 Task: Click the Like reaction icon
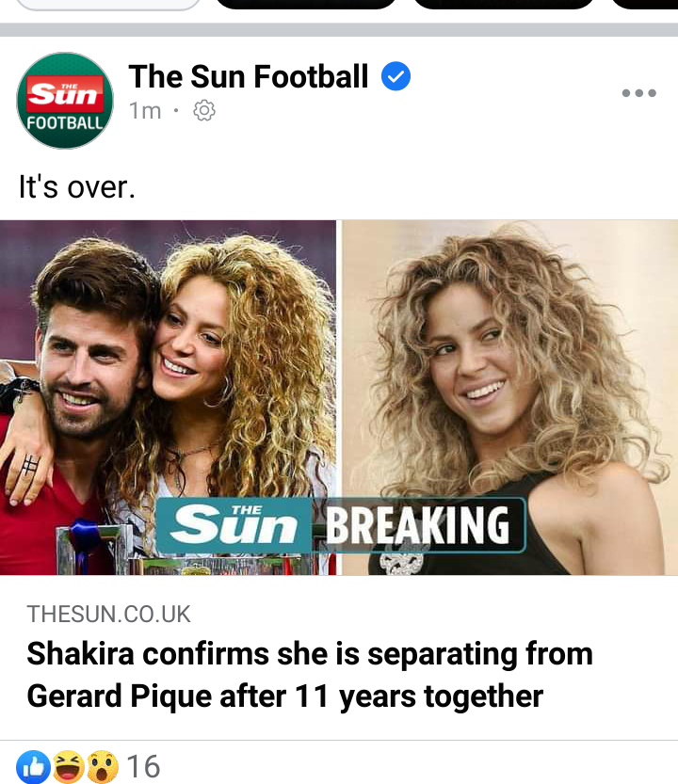[34, 767]
